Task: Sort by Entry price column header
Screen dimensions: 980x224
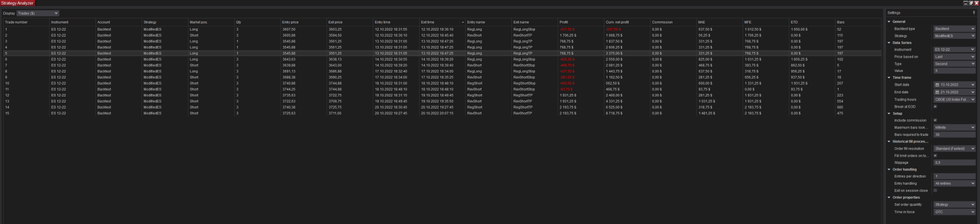Action: click(303, 22)
